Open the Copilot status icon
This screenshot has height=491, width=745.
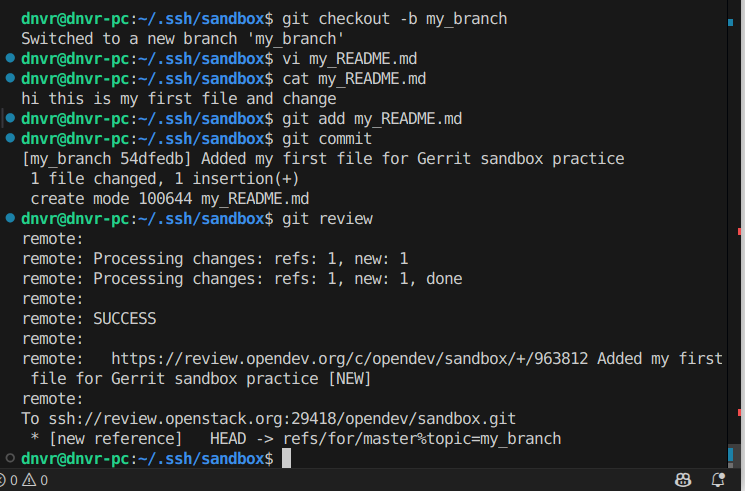coord(684,480)
